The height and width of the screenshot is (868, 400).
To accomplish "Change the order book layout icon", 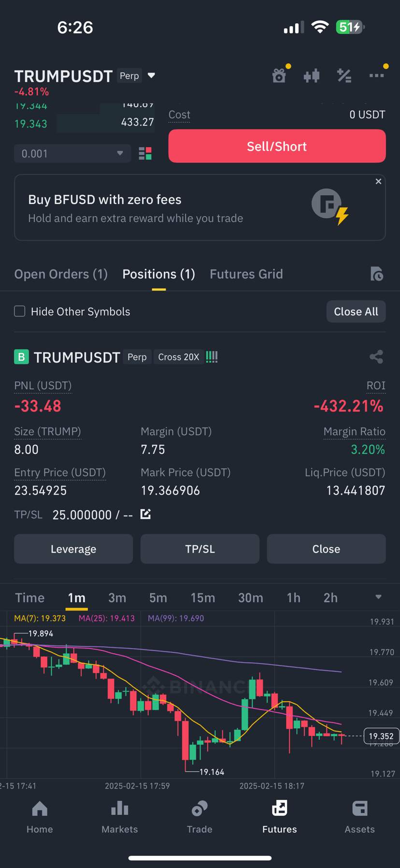I will pyautogui.click(x=145, y=154).
